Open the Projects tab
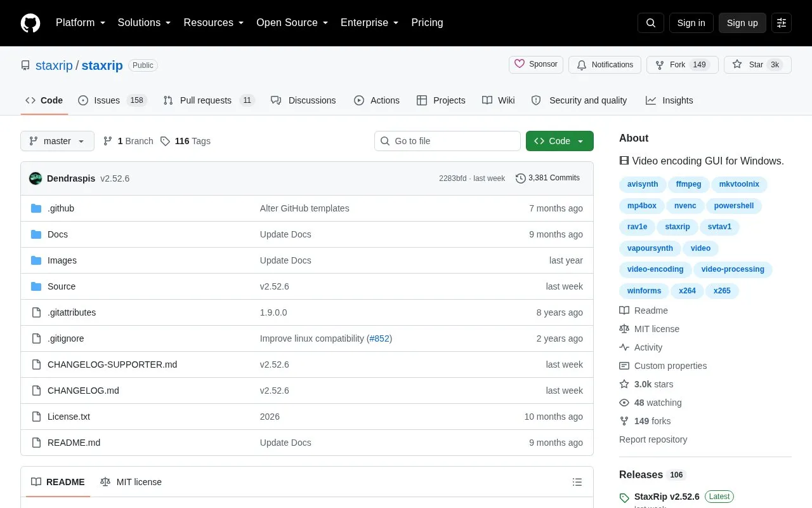 (441, 100)
